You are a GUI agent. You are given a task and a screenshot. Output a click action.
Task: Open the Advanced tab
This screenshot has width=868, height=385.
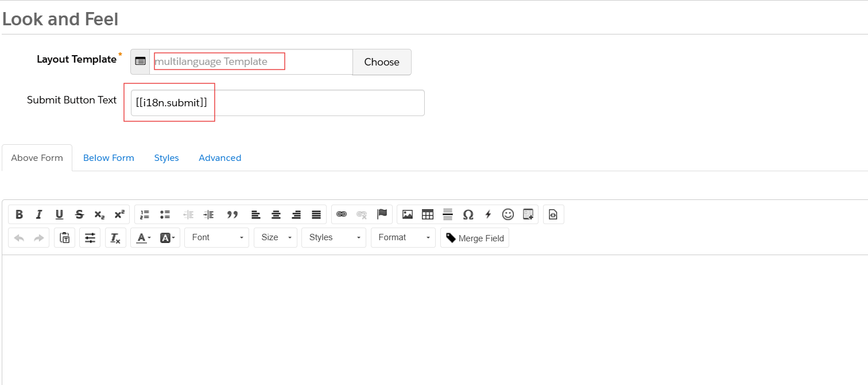click(x=220, y=158)
